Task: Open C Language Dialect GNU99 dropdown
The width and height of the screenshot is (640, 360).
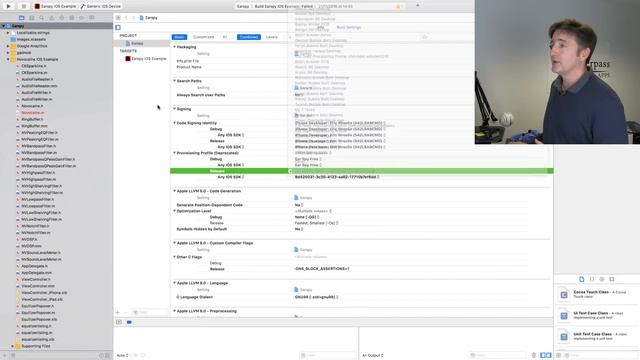Action: [x=316, y=297]
